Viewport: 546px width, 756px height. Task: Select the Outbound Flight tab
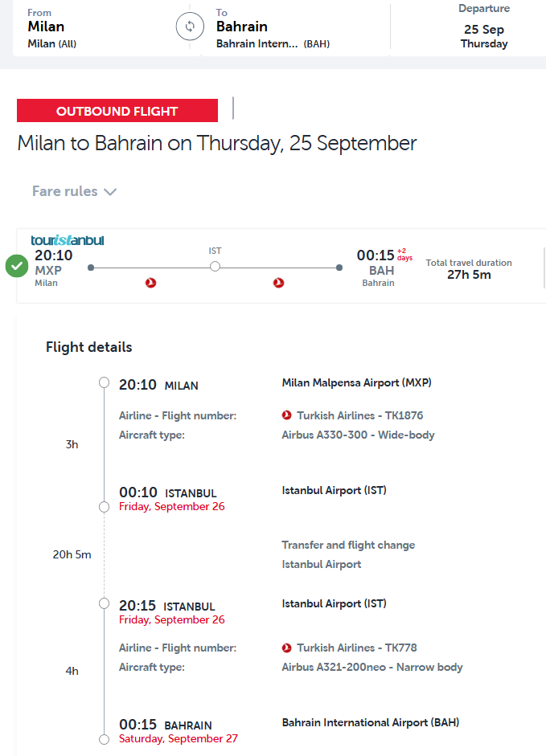[x=117, y=111]
